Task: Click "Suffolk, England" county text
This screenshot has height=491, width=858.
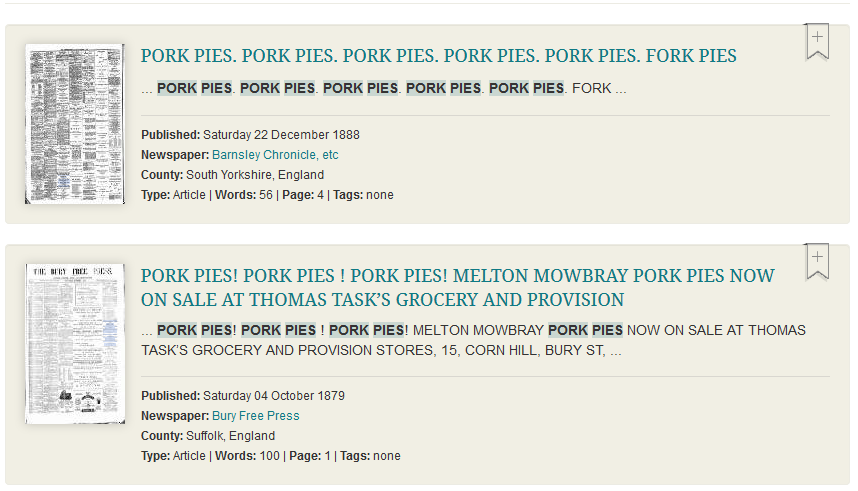Action: click(x=230, y=436)
